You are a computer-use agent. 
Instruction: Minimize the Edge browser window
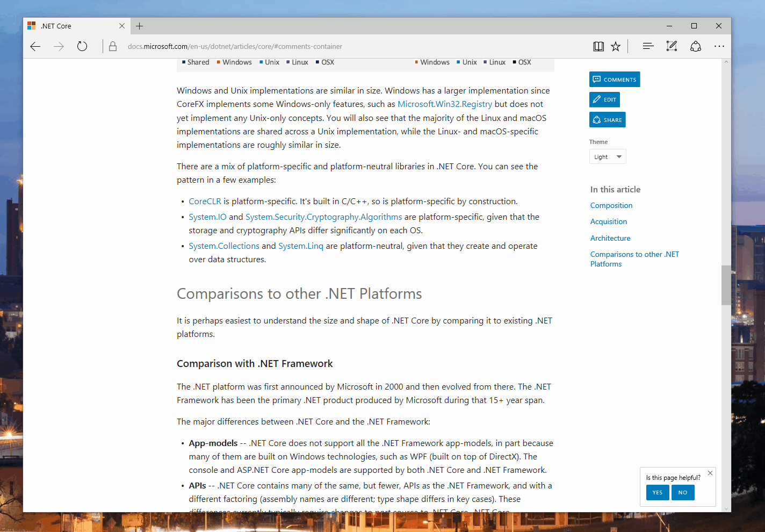[x=669, y=26]
